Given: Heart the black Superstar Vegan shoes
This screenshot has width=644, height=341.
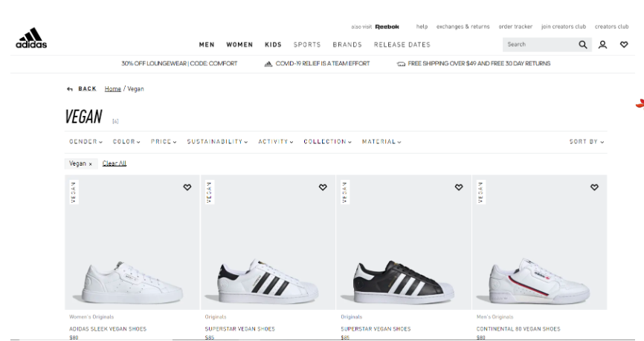Looking at the screenshot, I should 459,187.
